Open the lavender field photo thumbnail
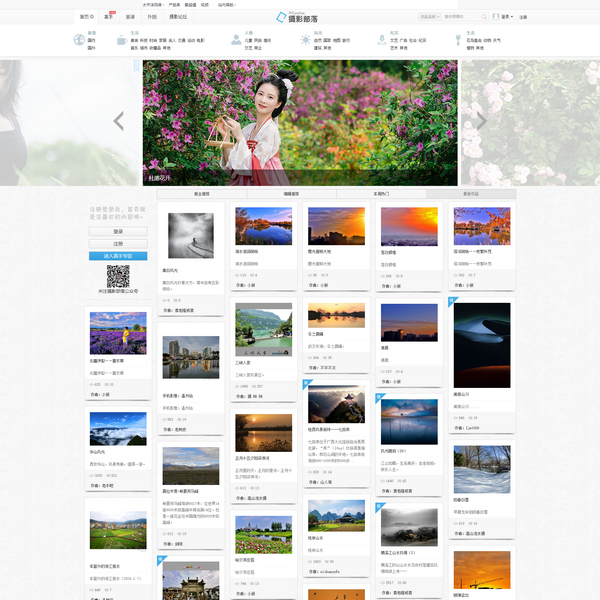600x600 pixels. pyautogui.click(x=118, y=334)
